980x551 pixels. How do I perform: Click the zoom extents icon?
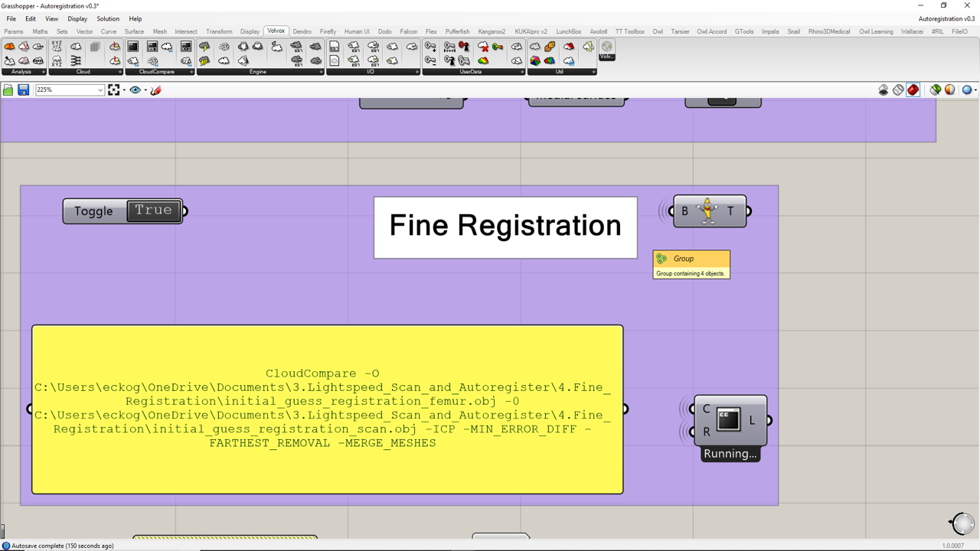114,90
